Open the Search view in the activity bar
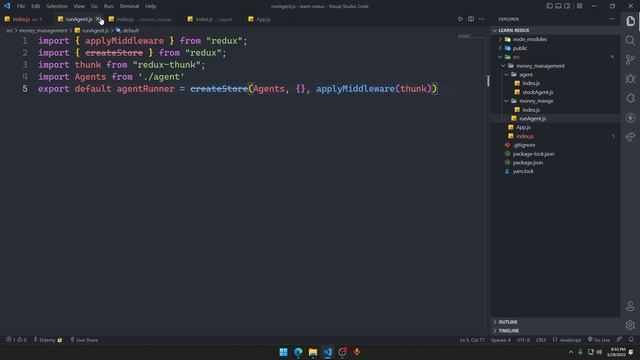The image size is (640, 360). 630,40
